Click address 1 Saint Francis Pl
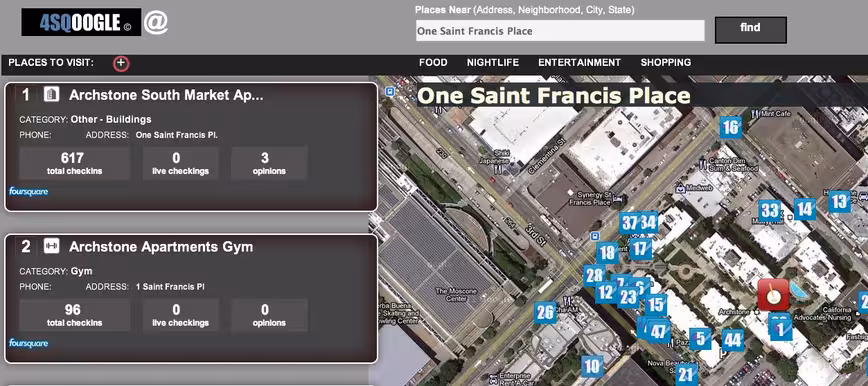This screenshot has width=868, height=386. (170, 287)
